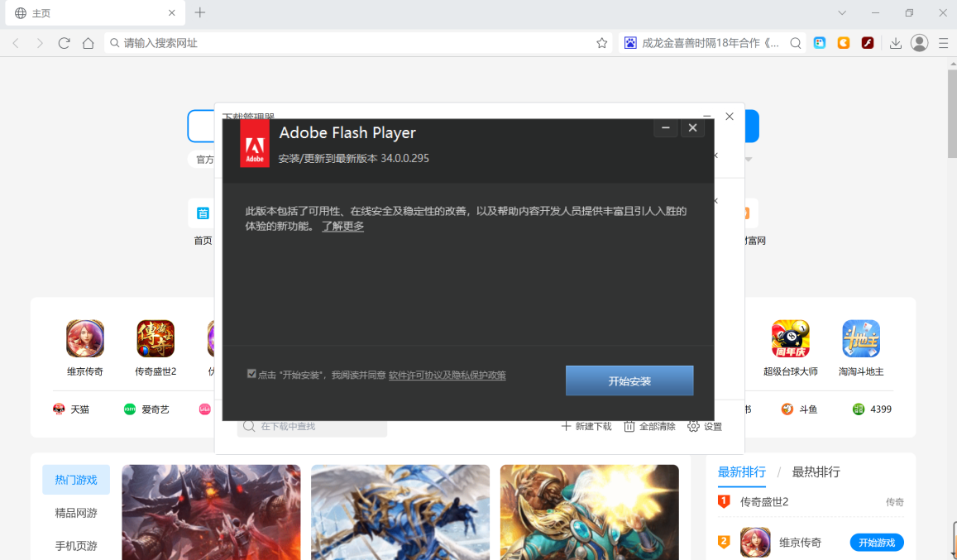Viewport: 957px width, 560px height.
Task: Click the magnifier icon in search box
Action: coord(795,43)
